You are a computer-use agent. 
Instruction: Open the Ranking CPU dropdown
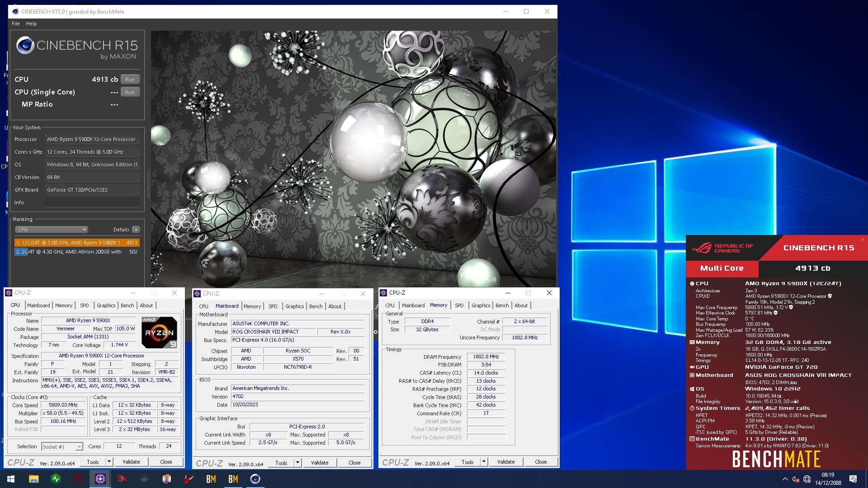52,230
